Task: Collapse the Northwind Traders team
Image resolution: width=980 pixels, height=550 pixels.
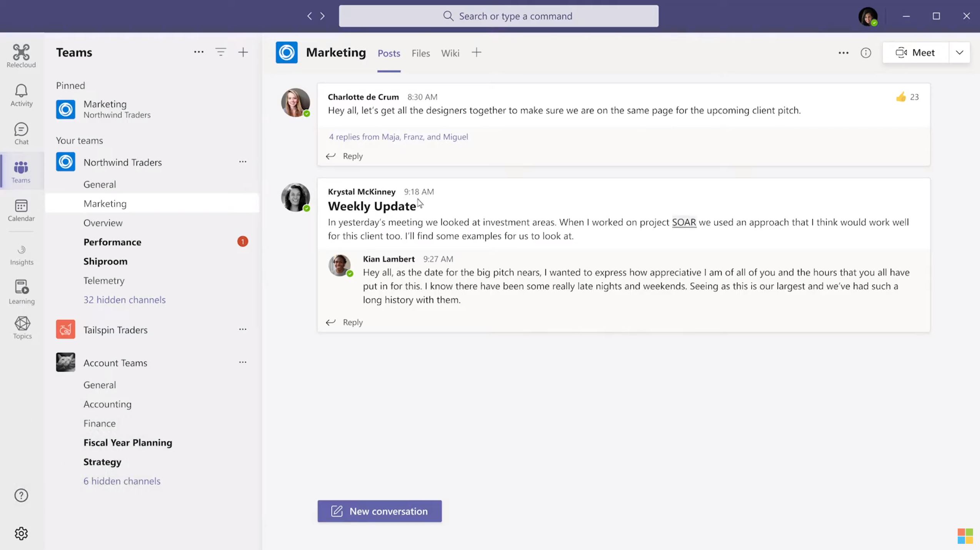Action: coord(123,162)
